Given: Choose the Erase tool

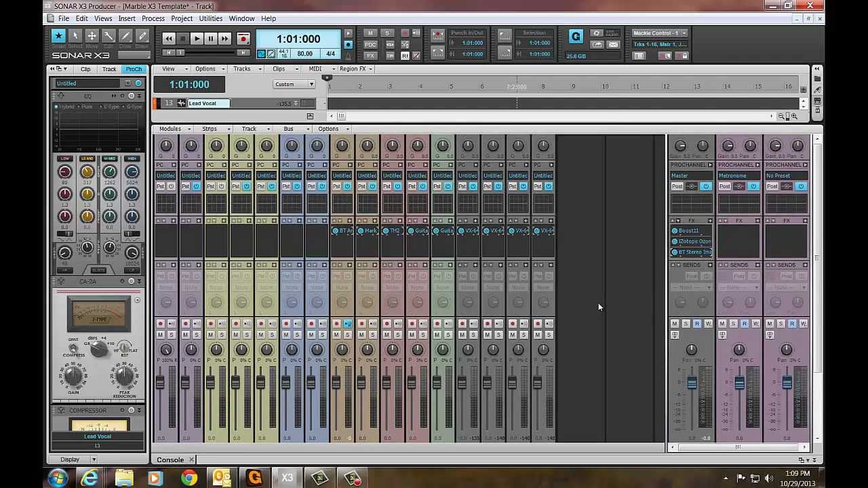Looking at the screenshot, I should tap(142, 36).
